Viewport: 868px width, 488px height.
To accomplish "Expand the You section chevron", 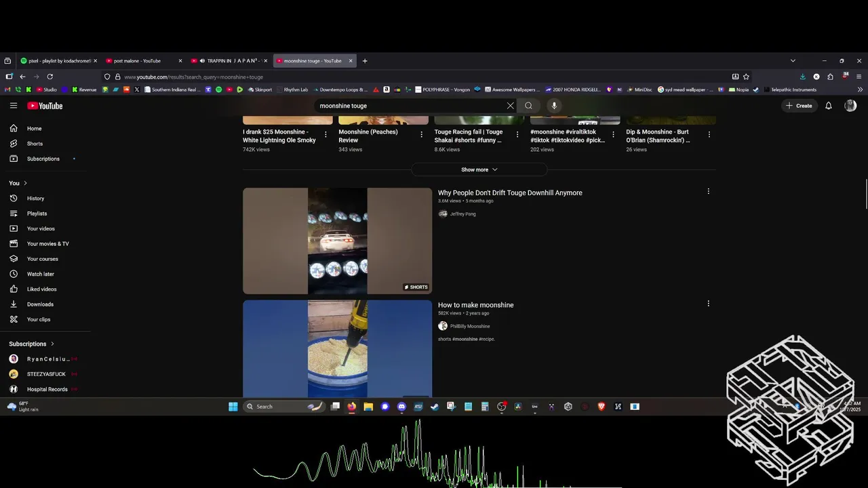I will (x=26, y=183).
